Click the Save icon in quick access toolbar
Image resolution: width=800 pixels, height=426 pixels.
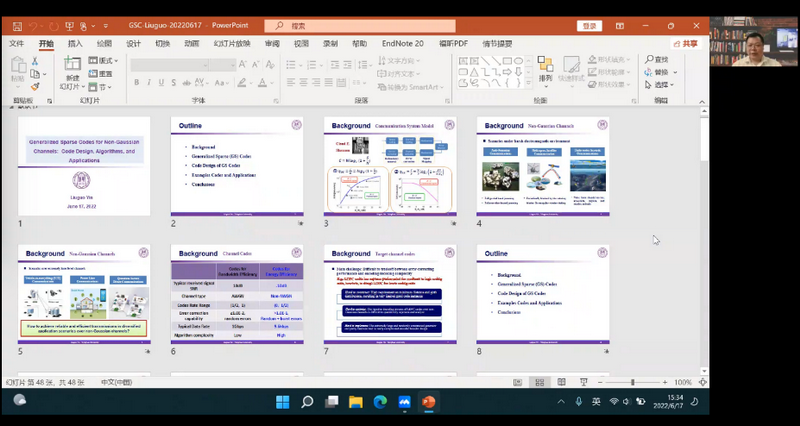[19, 26]
